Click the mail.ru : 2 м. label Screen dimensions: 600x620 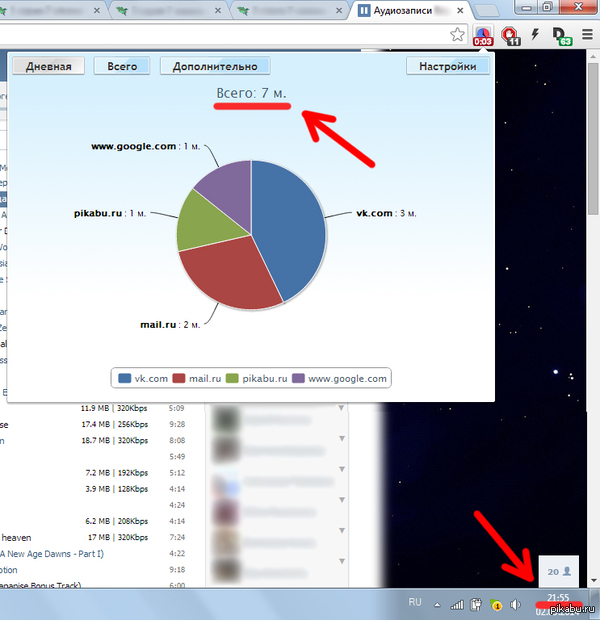point(170,325)
